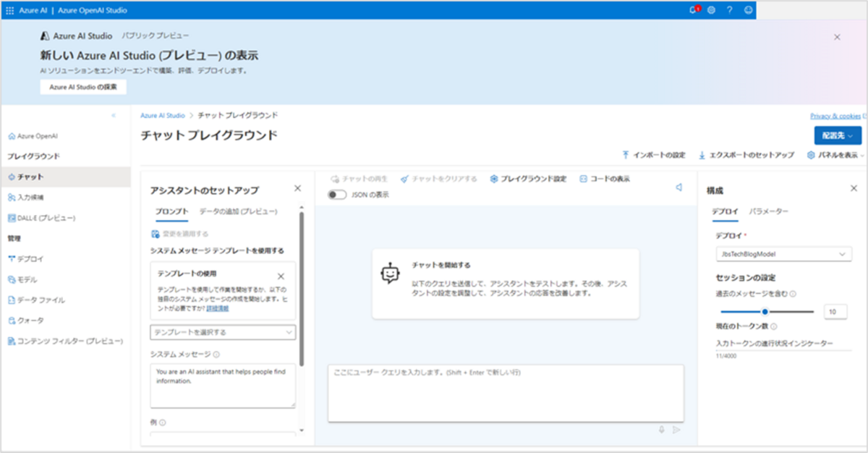Click the microphone icon below chat input
The width and height of the screenshot is (868, 453).
coord(661,430)
